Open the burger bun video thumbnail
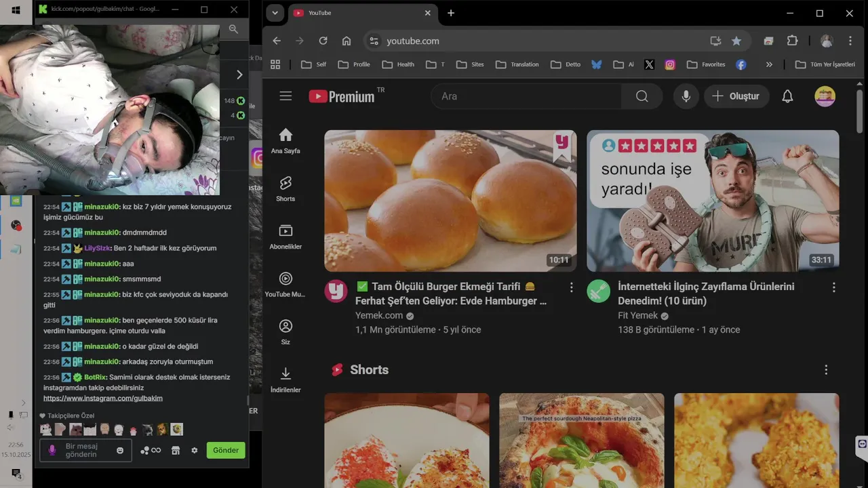This screenshot has height=488, width=868. point(450,201)
